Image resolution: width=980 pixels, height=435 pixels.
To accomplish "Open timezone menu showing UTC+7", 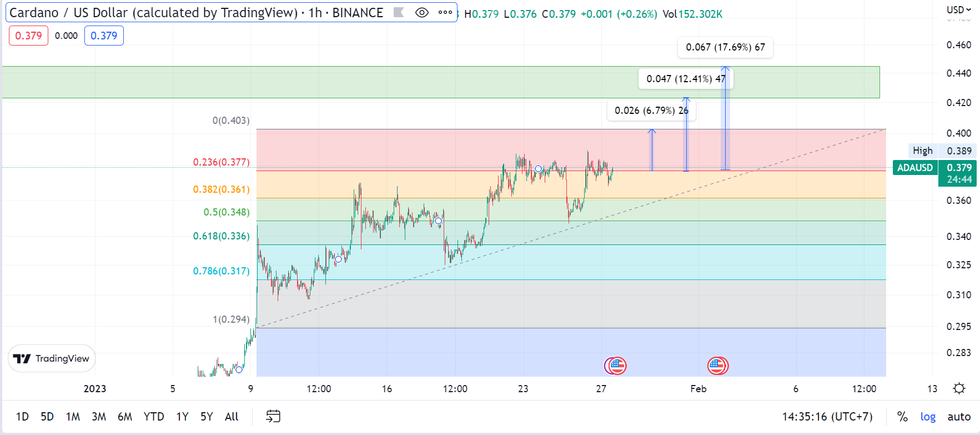I will click(827, 417).
